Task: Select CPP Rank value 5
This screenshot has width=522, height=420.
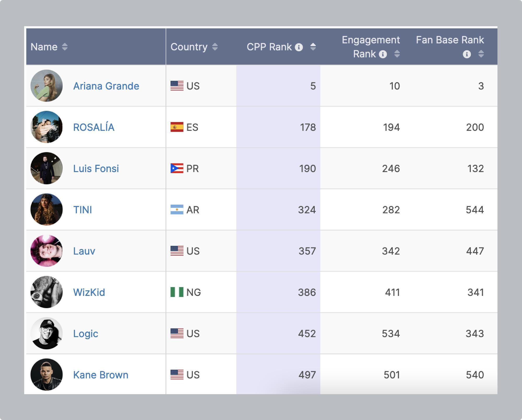Action: 313,86
